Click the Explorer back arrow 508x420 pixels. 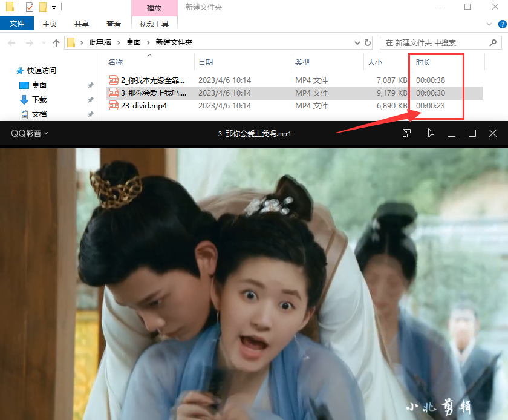point(11,43)
